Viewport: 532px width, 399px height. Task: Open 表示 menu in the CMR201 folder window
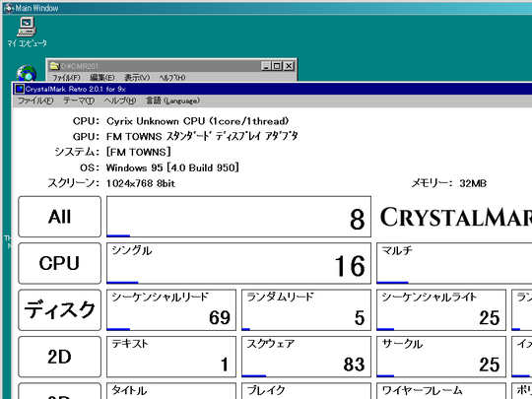pos(137,78)
